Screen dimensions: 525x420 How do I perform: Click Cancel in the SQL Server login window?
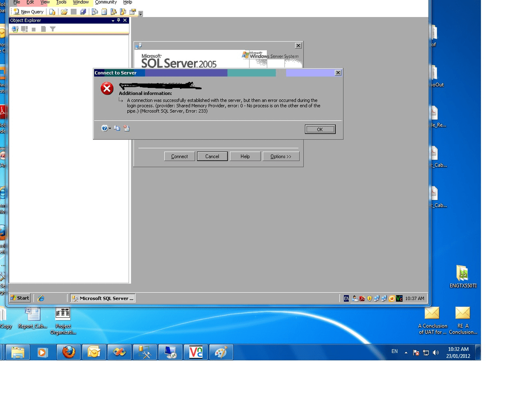tap(212, 156)
